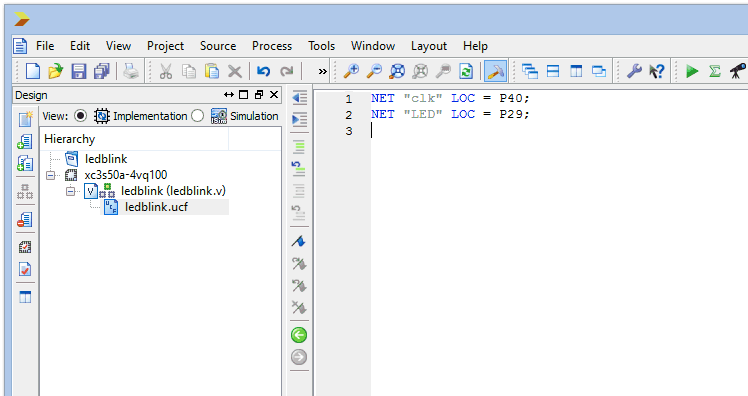Expand toolbar overflow chevron
The image size is (748, 396).
click(323, 72)
